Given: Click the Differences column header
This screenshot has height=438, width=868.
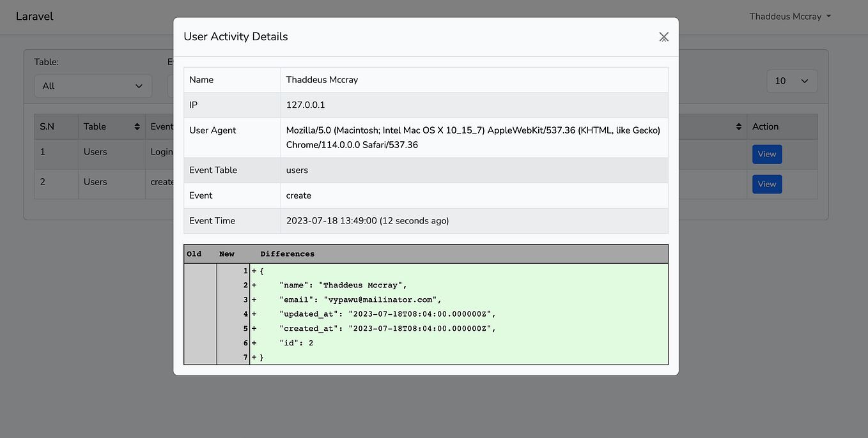Looking at the screenshot, I should coord(288,253).
